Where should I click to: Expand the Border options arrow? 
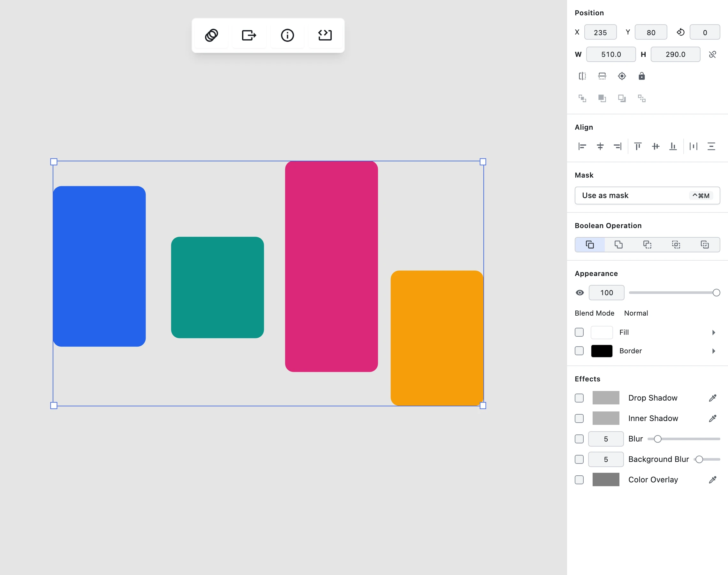click(714, 351)
